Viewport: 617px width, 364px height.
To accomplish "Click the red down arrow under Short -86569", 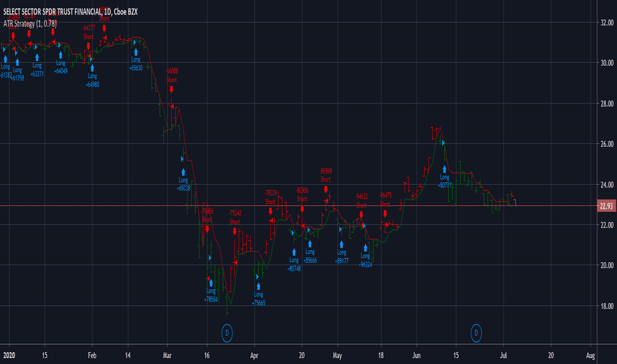I will 326,189.
